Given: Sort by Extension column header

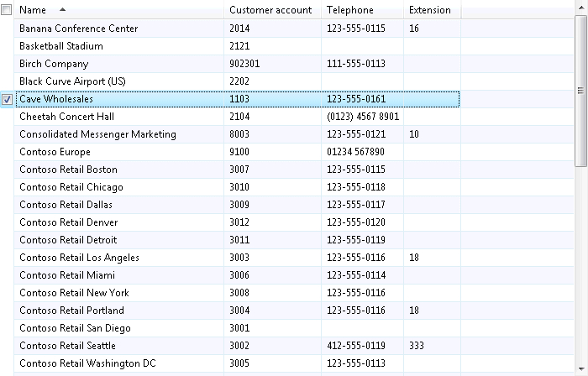Looking at the screenshot, I should click(432, 10).
